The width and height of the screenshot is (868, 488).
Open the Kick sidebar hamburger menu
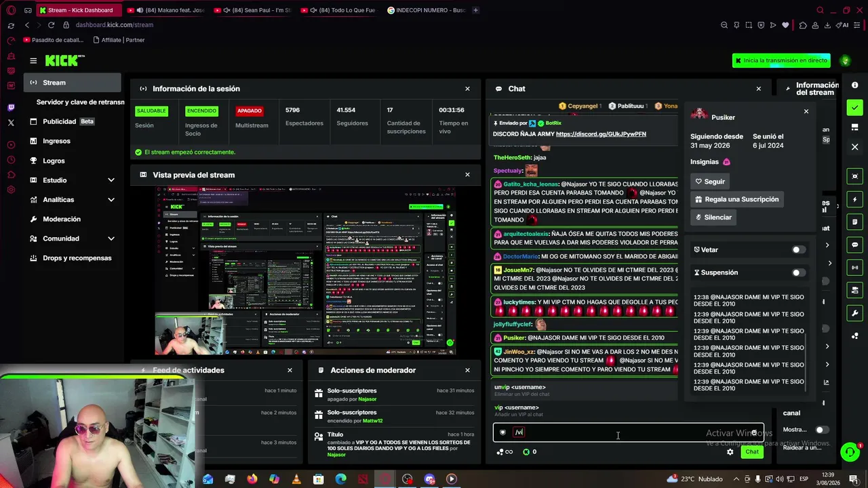(x=33, y=61)
